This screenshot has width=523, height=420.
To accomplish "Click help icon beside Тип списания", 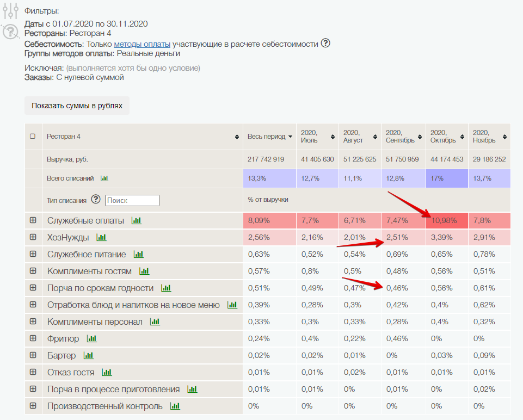I will (x=96, y=199).
